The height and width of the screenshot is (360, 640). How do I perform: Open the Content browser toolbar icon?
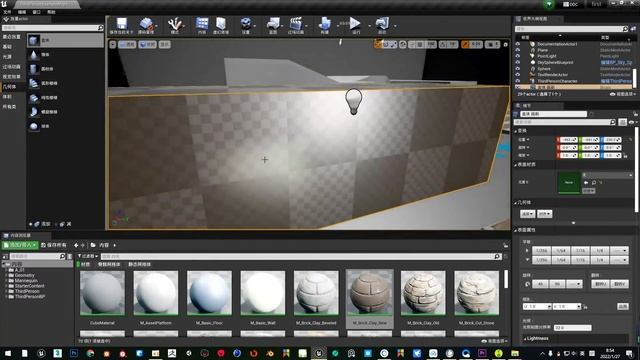tap(202, 24)
